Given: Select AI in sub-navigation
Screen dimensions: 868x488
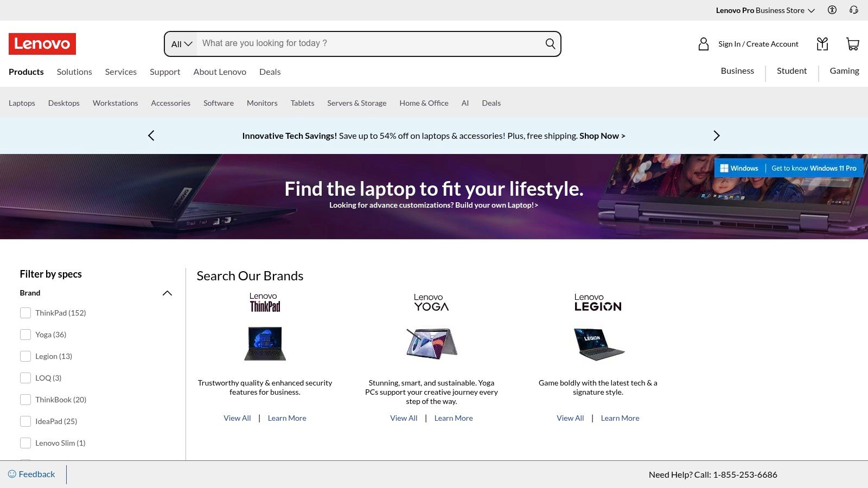Looking at the screenshot, I should 465,103.
